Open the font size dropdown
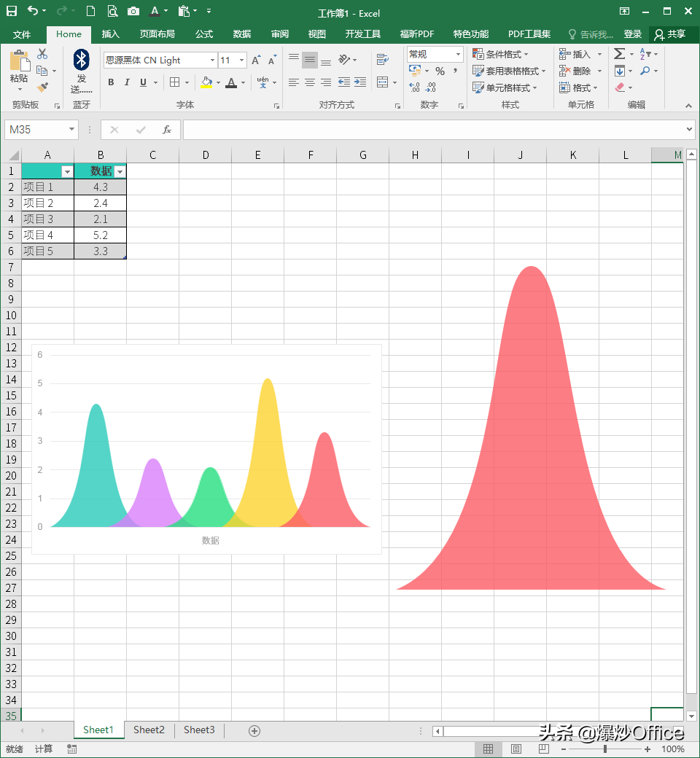Viewport: 700px width, 758px height. tap(241, 60)
